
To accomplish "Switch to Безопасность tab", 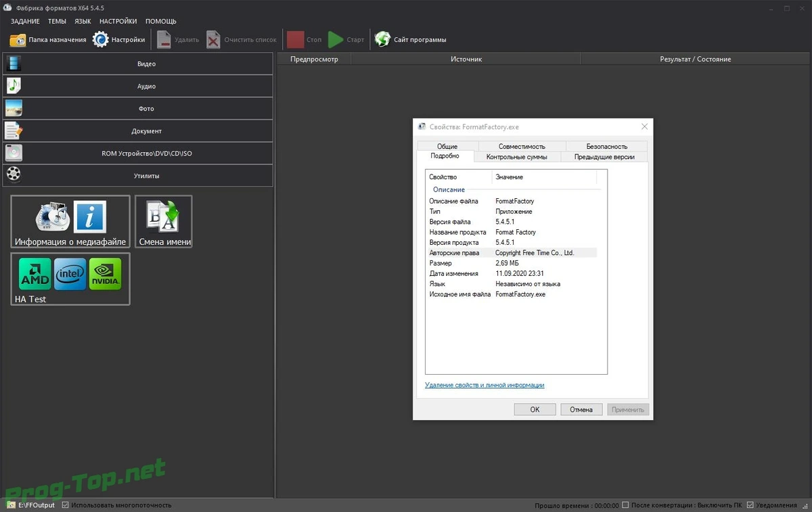I will [607, 146].
